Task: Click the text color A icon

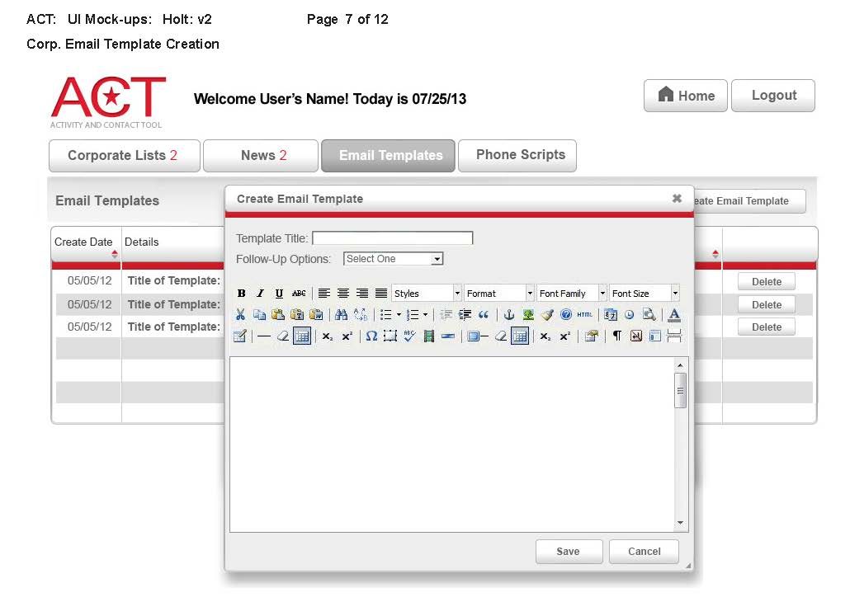Action: tap(674, 315)
